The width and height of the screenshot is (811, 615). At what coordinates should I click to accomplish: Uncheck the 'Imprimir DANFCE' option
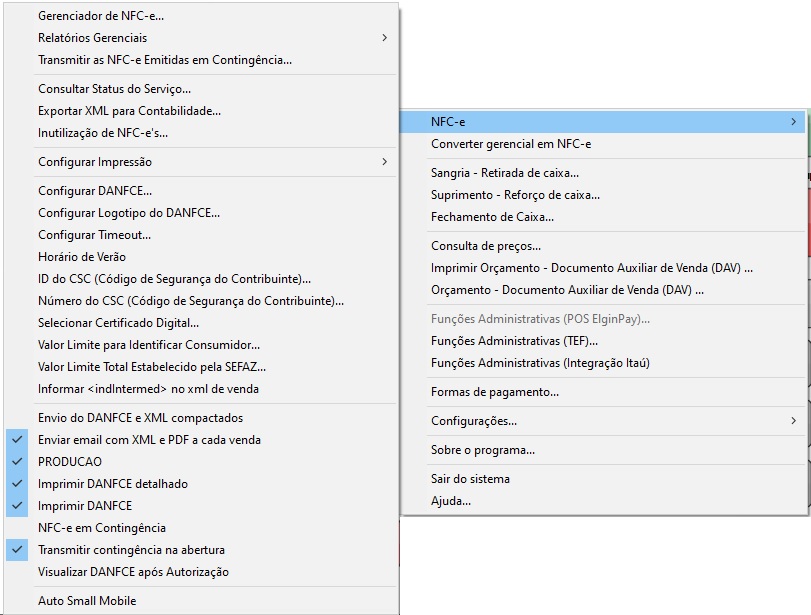pyautogui.click(x=85, y=506)
